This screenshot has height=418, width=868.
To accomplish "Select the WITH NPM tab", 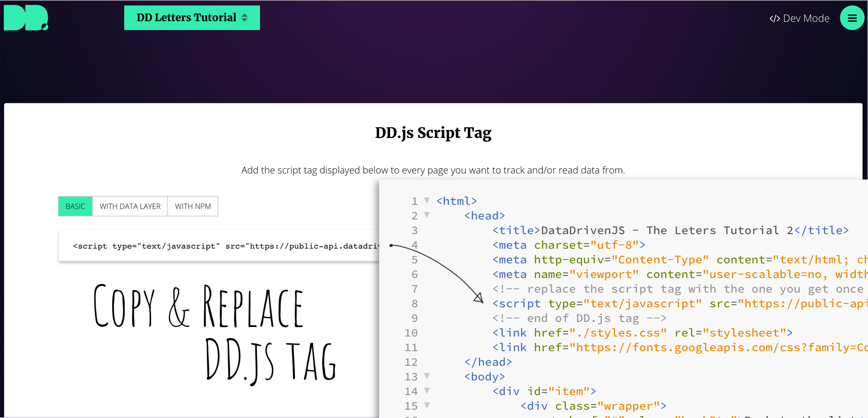I will pyautogui.click(x=193, y=206).
